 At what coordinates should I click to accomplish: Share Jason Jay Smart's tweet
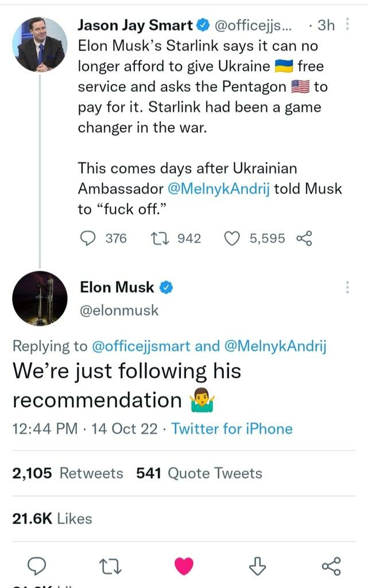(303, 238)
